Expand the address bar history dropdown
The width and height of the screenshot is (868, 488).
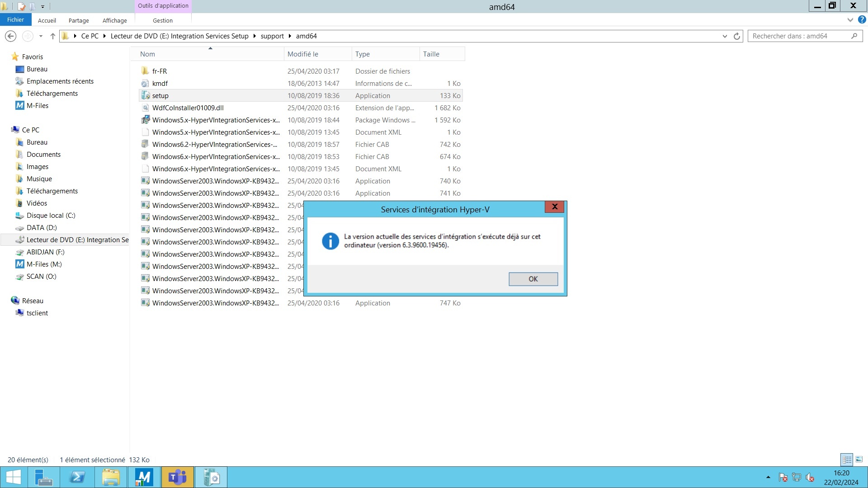[725, 36]
